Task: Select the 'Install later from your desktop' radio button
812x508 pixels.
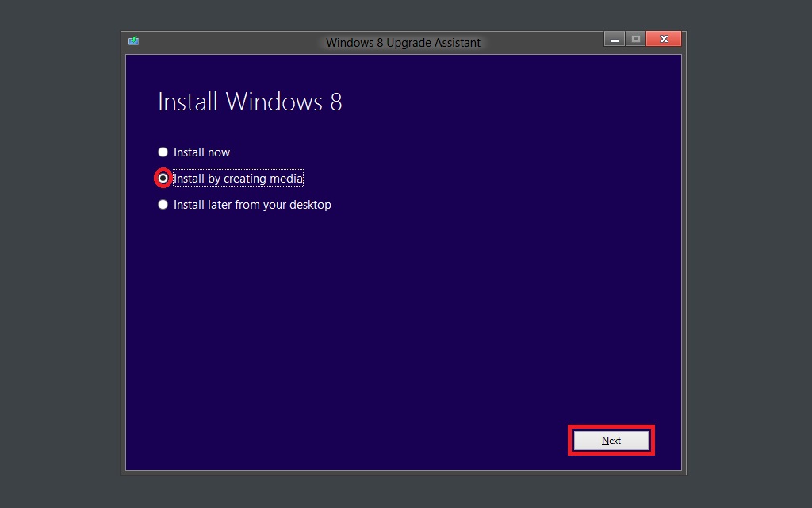Action: click(163, 205)
